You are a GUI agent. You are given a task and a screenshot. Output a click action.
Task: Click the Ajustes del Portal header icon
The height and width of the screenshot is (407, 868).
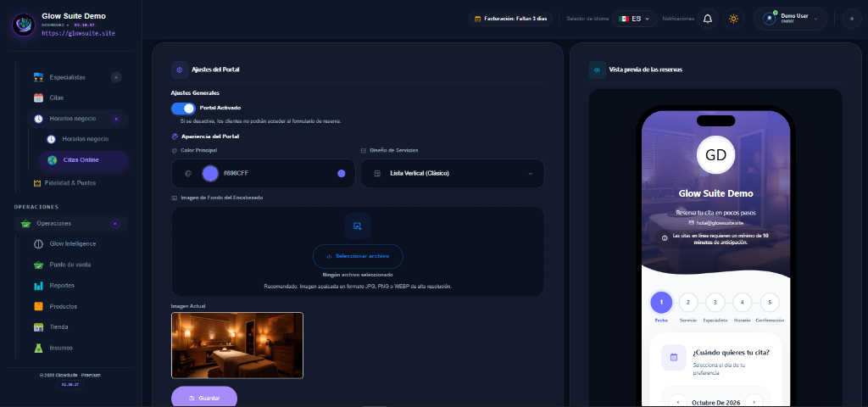click(180, 70)
